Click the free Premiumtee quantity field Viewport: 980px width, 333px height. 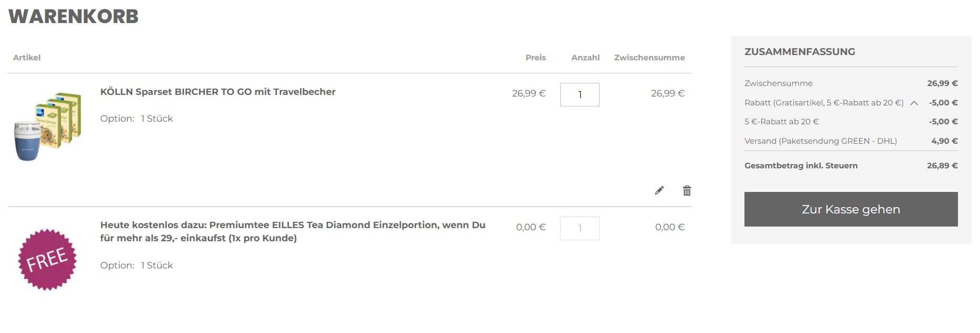pyautogui.click(x=580, y=229)
